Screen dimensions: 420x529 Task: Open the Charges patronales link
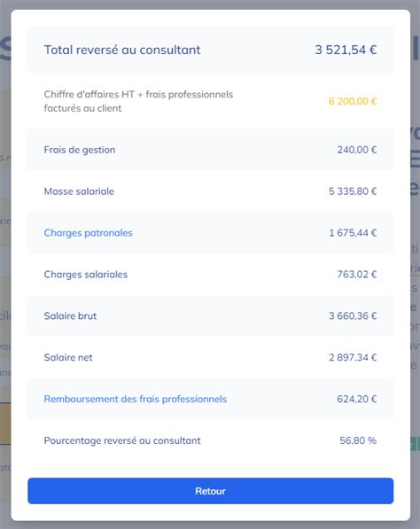click(88, 233)
